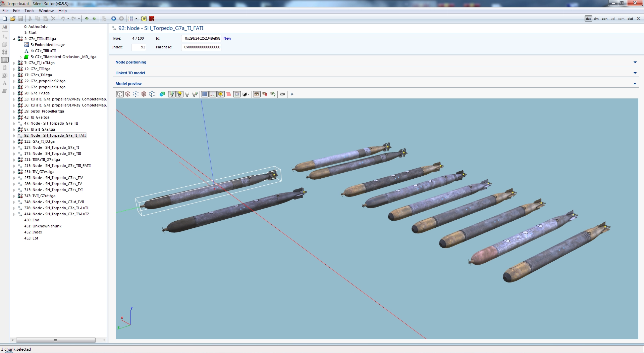The height and width of the screenshot is (353, 644).
Task: Toggle the yellow light bulb lighting button
Action: coord(179,94)
